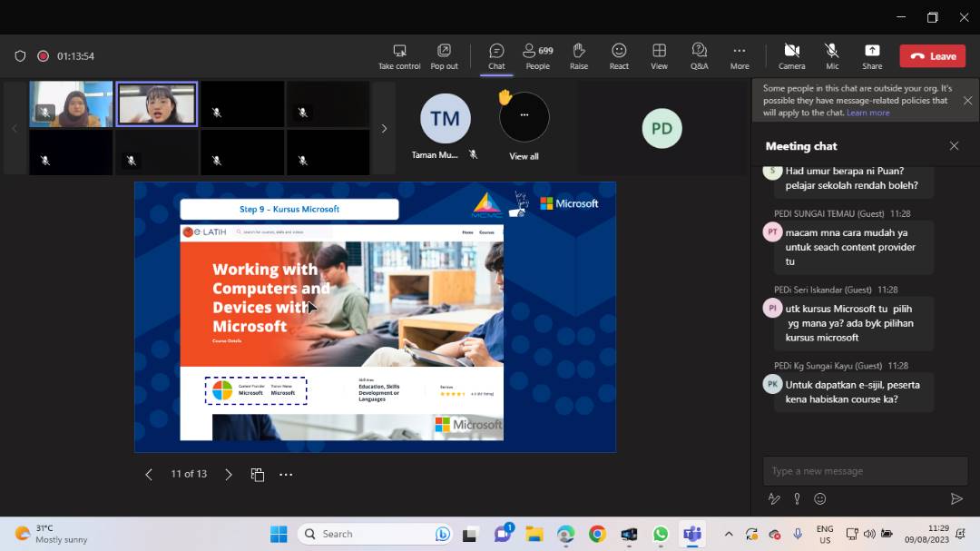The width and height of the screenshot is (980, 551).
Task: Click the raised hand emoji icon
Action: [505, 97]
